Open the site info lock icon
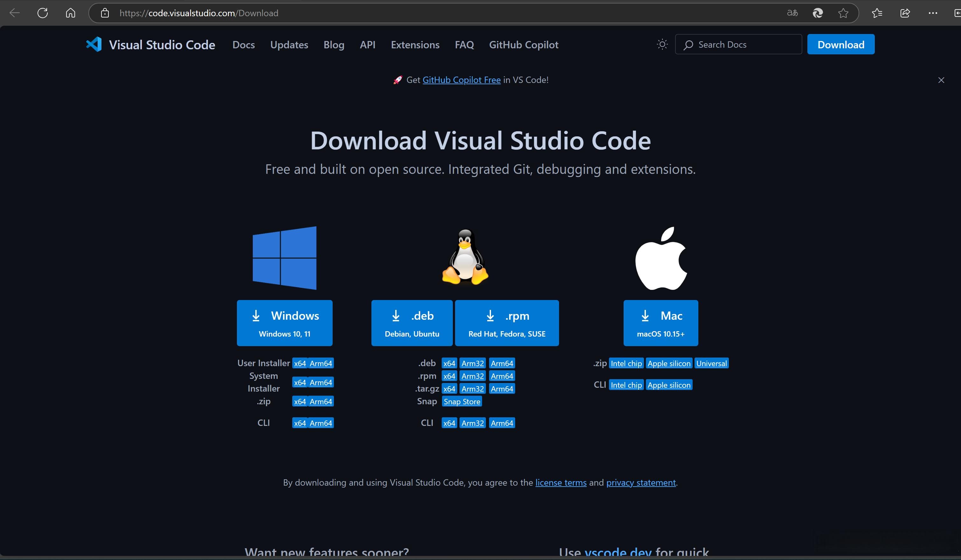961x560 pixels. (x=105, y=13)
